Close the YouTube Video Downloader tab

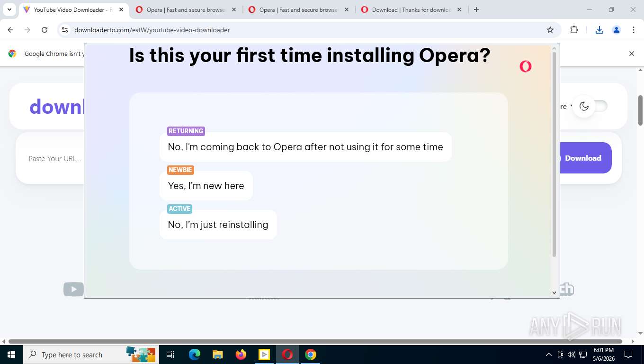(121, 9)
